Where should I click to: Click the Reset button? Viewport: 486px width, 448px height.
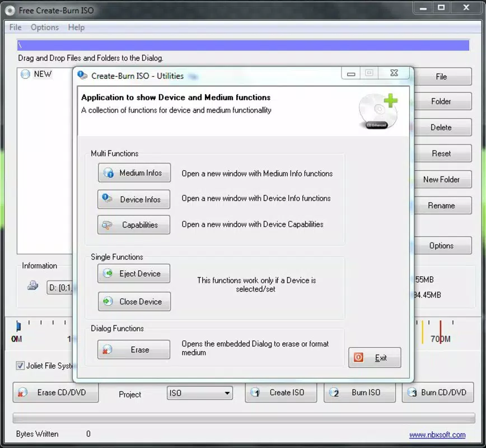point(442,153)
